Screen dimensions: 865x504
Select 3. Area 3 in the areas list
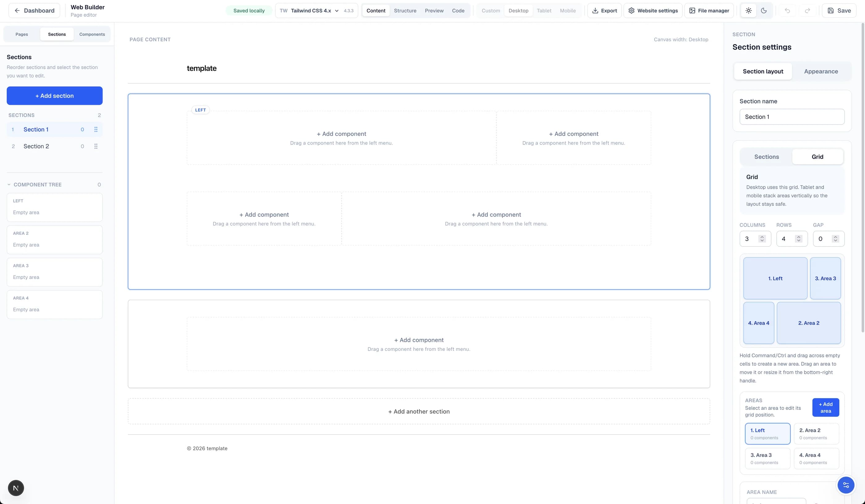coord(767,458)
